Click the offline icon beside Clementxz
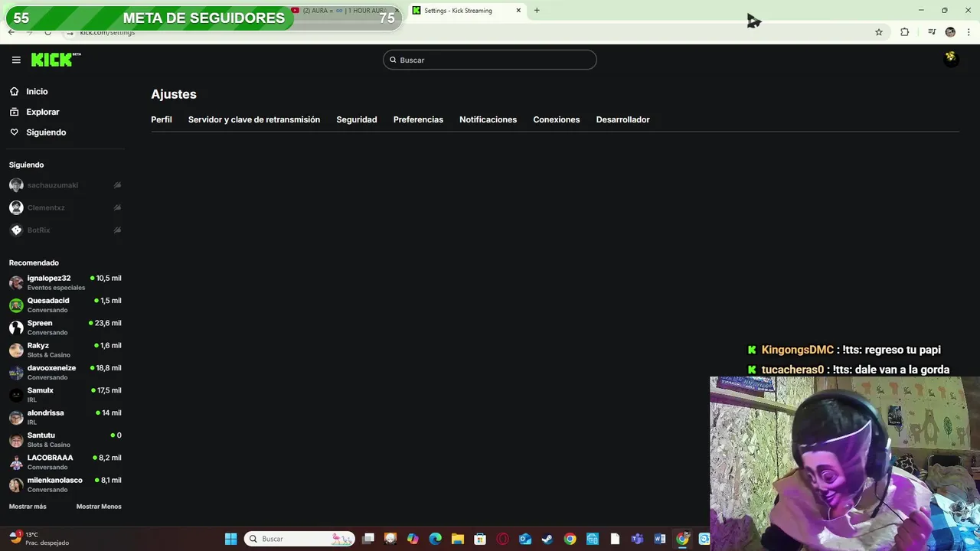 point(117,207)
